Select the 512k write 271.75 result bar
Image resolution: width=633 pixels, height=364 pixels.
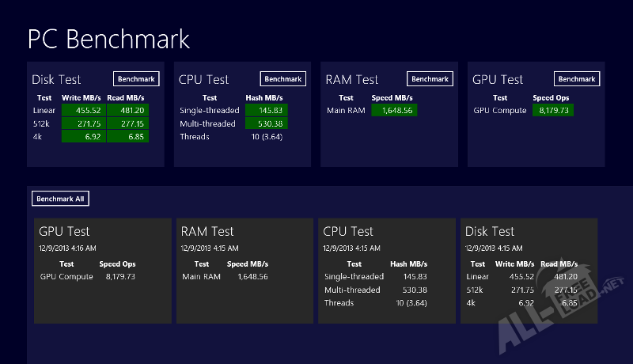(x=83, y=124)
